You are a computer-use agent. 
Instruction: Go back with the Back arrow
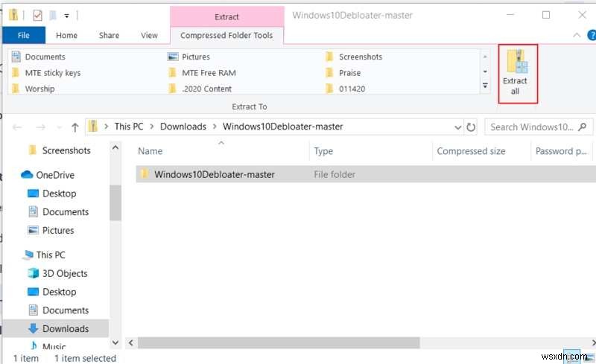coord(17,127)
